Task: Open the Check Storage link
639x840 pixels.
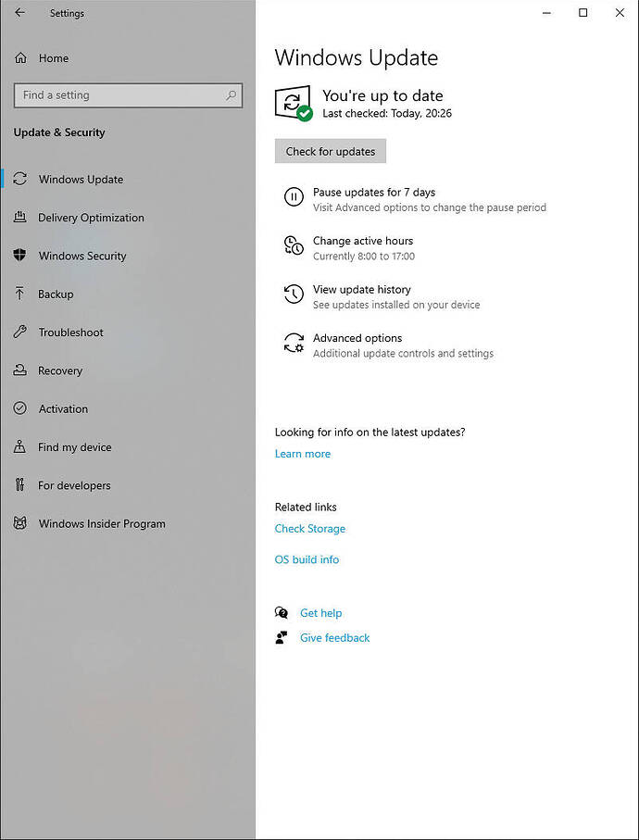Action: point(310,529)
